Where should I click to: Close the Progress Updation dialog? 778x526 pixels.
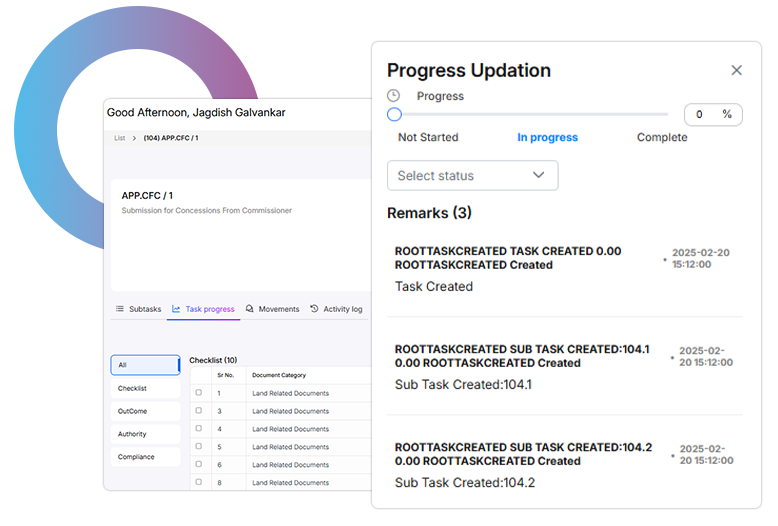[736, 70]
